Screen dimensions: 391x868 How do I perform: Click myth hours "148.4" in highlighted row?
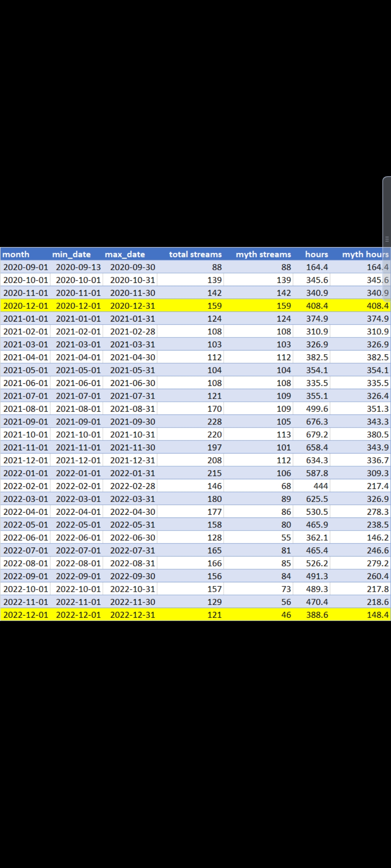point(378,615)
